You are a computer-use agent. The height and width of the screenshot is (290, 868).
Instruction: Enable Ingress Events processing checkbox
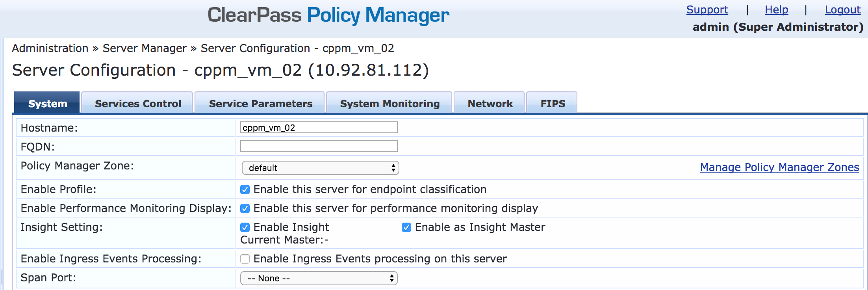pos(245,259)
